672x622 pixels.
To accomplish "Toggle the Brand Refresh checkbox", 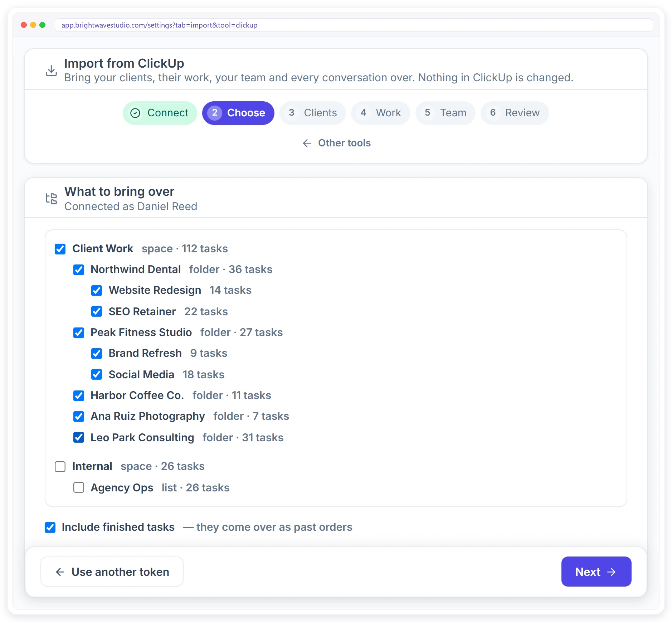I will [97, 354].
